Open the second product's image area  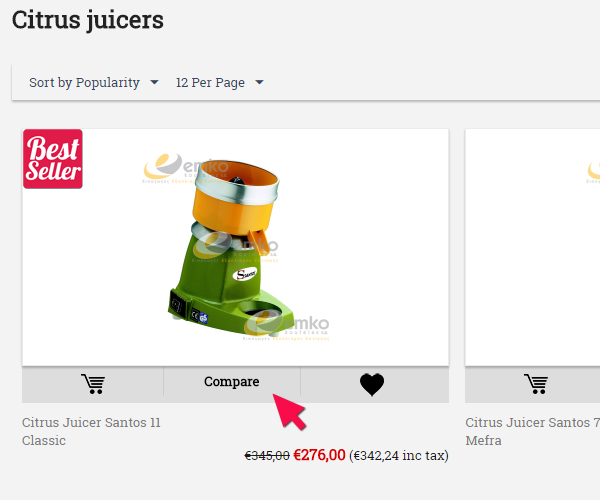[x=532, y=247]
